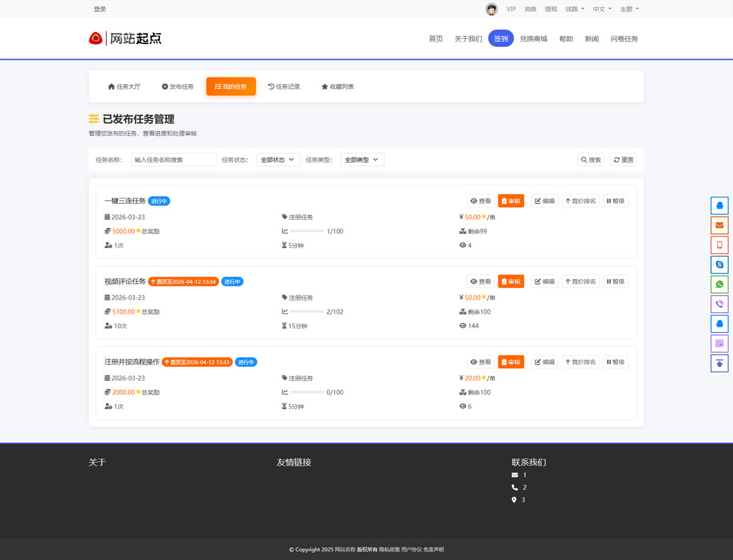
Task: Open the QQ penguin contact icon
Action: tap(719, 205)
